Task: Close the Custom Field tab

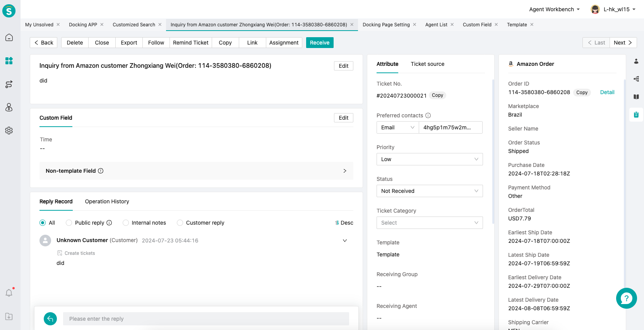Action: click(496, 24)
